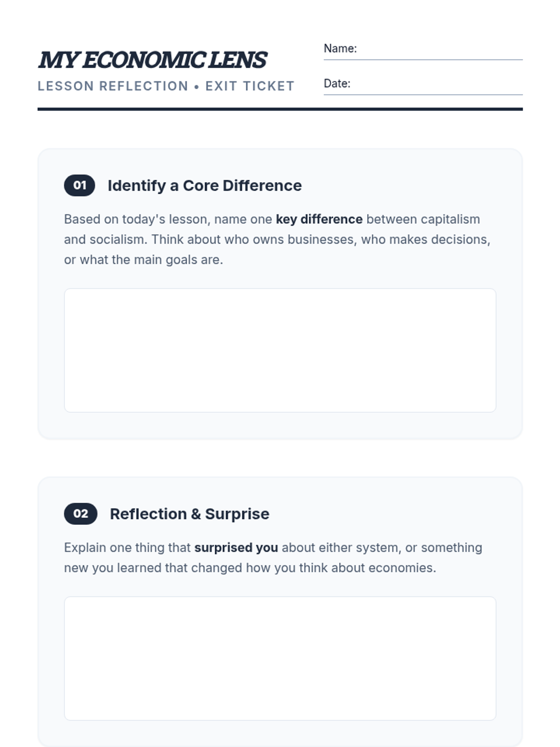The height and width of the screenshot is (747, 560).
Task: Select the Reflection & Surprise heading
Action: [x=189, y=514]
